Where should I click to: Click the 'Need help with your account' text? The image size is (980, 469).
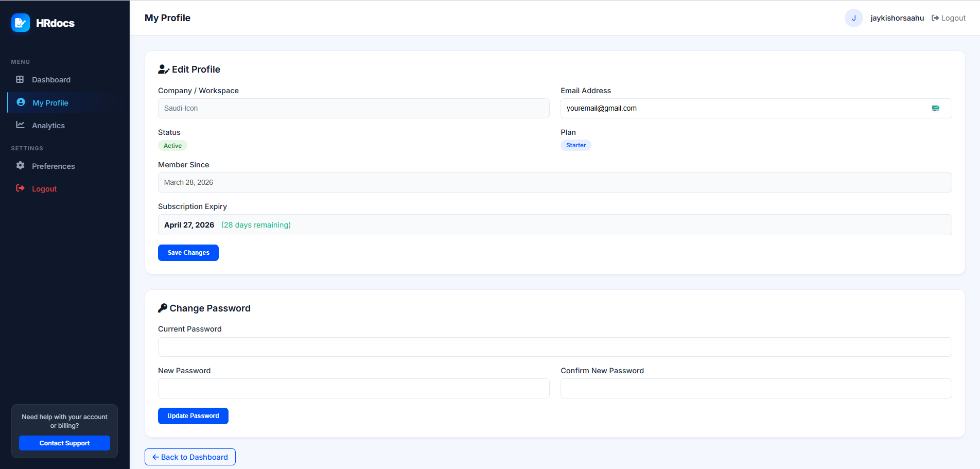click(x=64, y=421)
